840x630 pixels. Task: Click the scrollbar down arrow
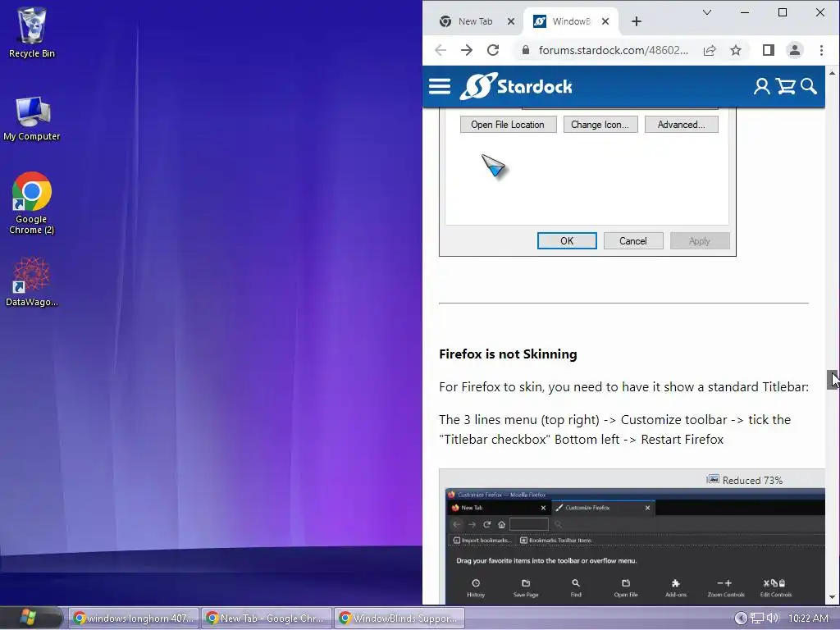tap(832, 597)
